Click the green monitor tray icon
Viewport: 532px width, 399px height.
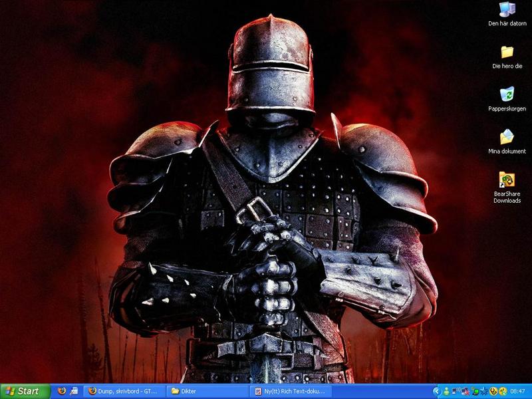click(475, 391)
